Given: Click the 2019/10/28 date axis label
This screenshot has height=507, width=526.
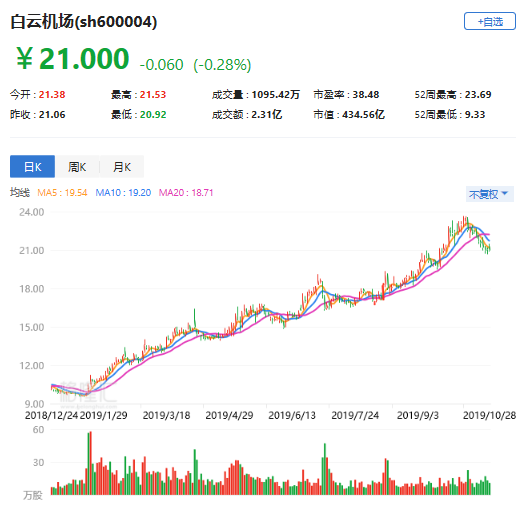Looking at the screenshot, I should pyautogui.click(x=489, y=415).
